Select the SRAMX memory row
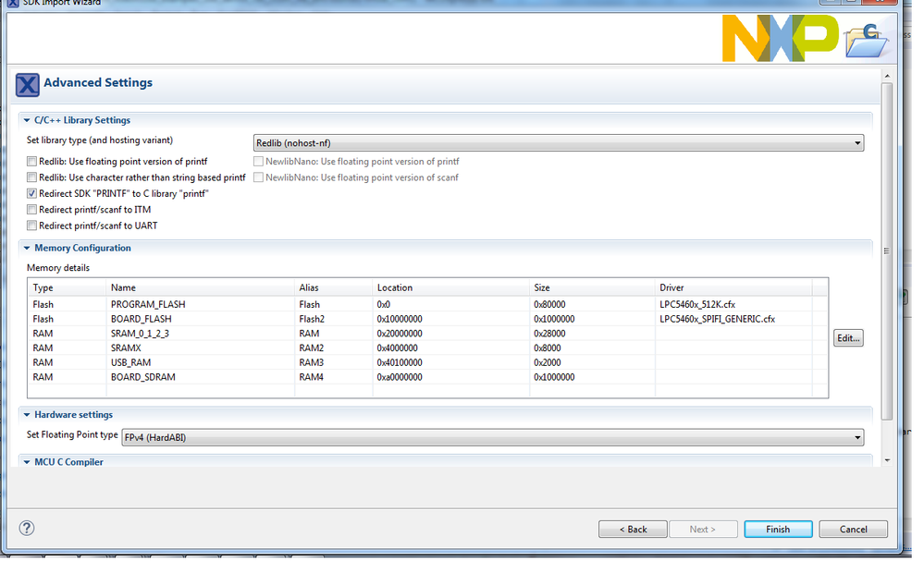The width and height of the screenshot is (924, 561). click(428, 348)
